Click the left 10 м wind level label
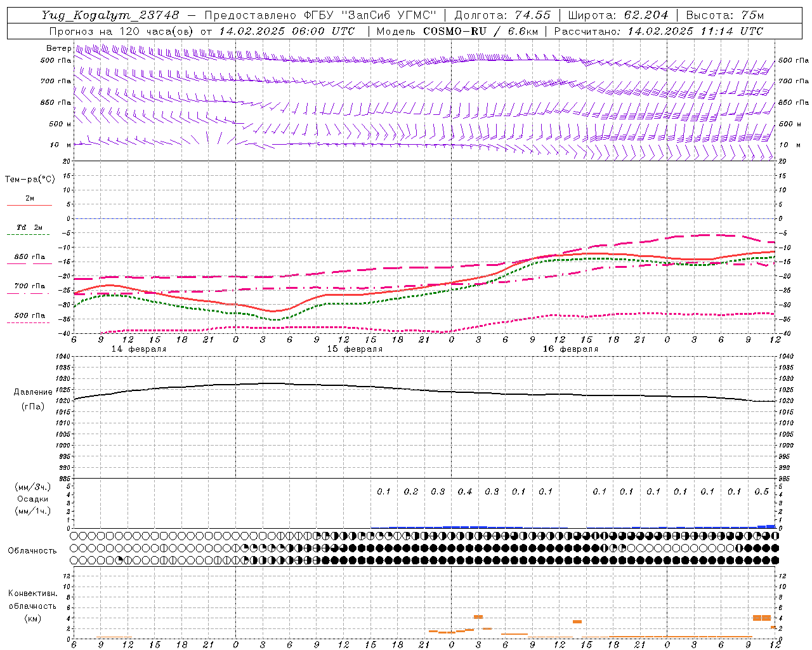Viewport: 812px width, 650px height. 60,145
